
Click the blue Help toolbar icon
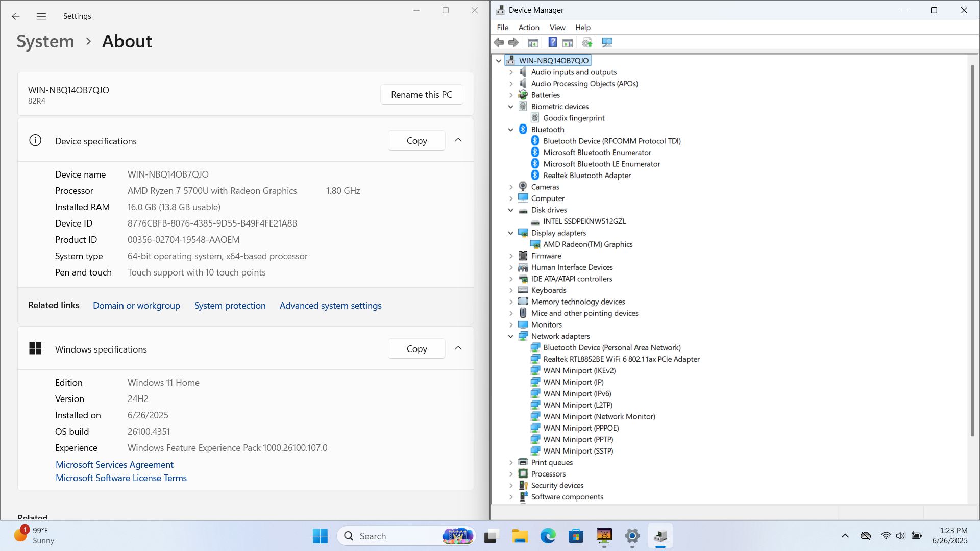click(x=552, y=42)
